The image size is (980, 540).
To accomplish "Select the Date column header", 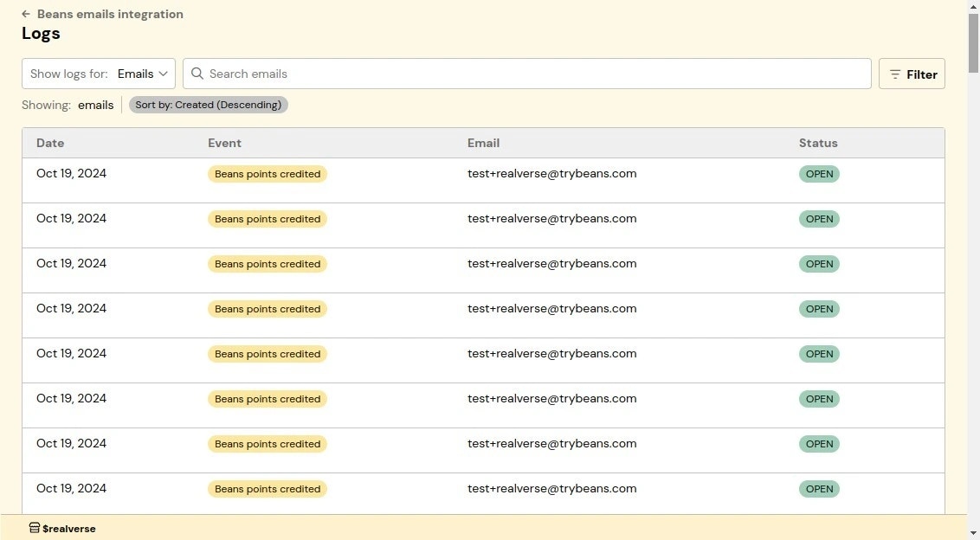I will coord(49,143).
